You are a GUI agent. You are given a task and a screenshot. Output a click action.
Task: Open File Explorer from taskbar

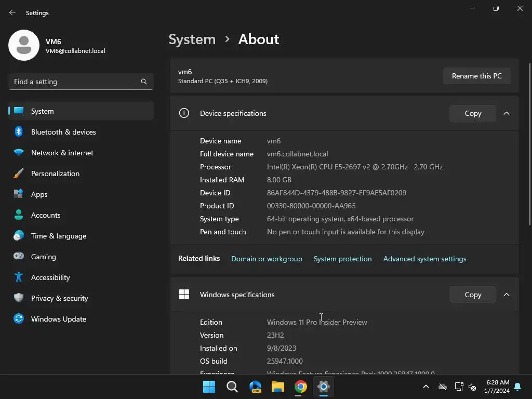[x=278, y=387]
